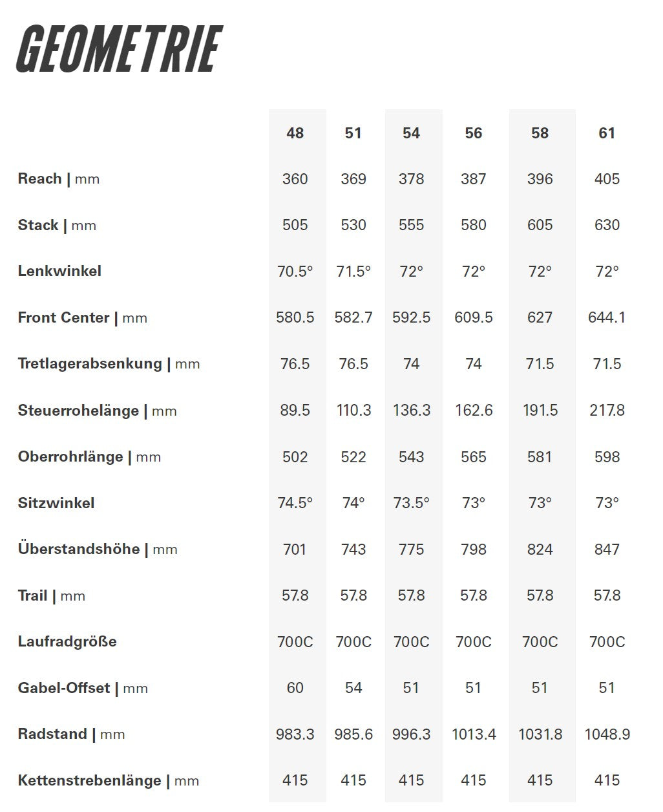Select the size 54 column header
The height and width of the screenshot is (812, 663).
point(411,133)
